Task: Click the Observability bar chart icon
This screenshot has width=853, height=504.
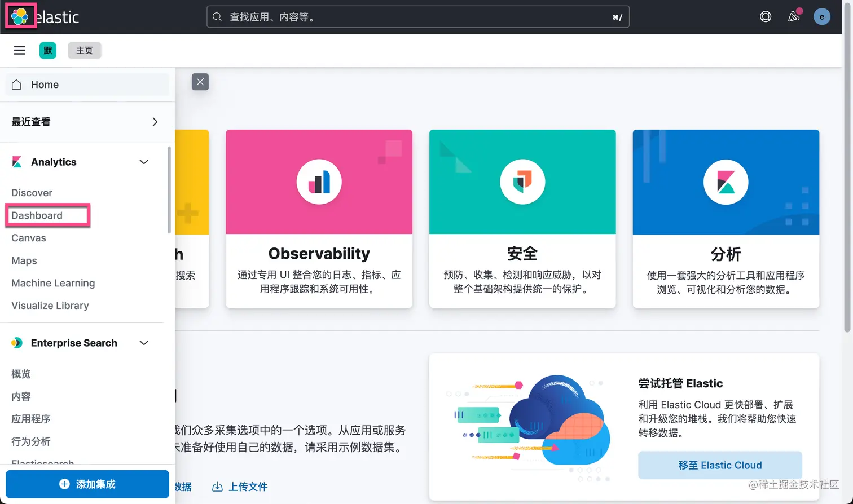Action: tap(319, 182)
